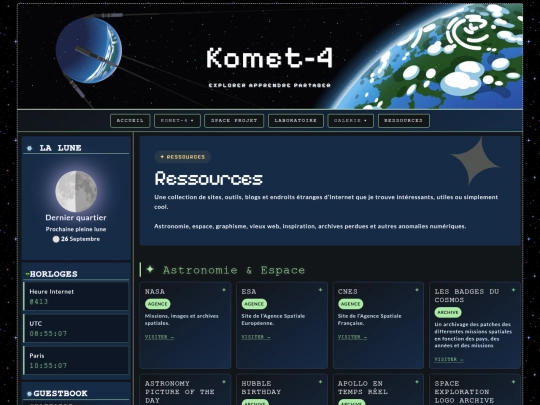Viewport: 540px width, 405px height.
Task: Click the Agence tag on CNES card
Action: [350, 304]
